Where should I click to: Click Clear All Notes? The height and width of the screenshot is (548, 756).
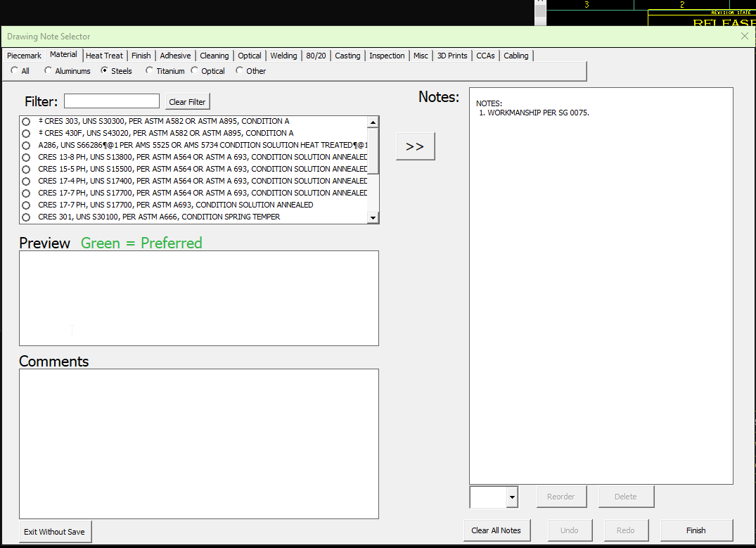coord(496,530)
